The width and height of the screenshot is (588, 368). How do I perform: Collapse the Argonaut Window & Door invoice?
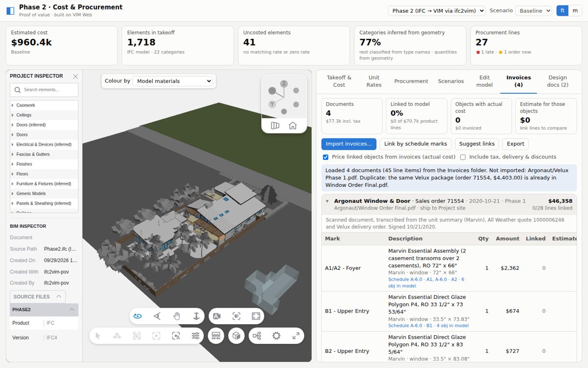[327, 201]
